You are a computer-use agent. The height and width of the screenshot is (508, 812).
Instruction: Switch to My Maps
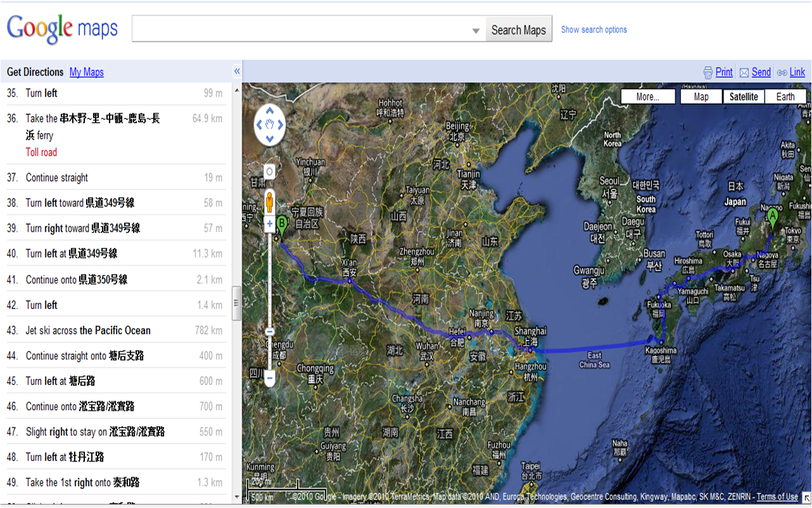pos(86,72)
